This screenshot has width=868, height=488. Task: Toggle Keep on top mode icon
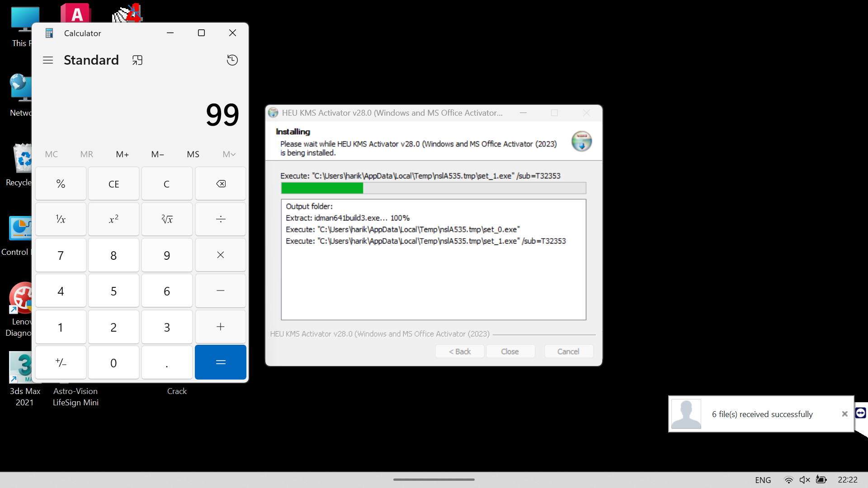click(137, 60)
